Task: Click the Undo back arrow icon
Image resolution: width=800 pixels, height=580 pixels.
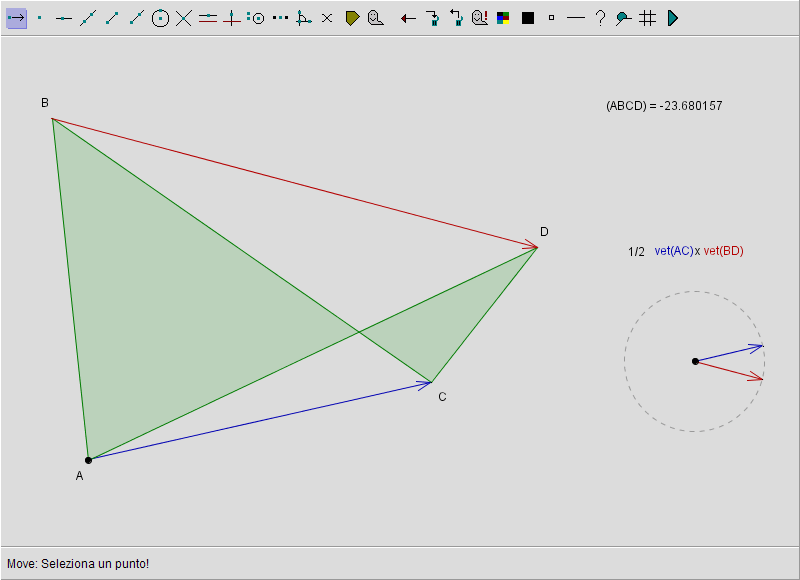Action: click(408, 18)
